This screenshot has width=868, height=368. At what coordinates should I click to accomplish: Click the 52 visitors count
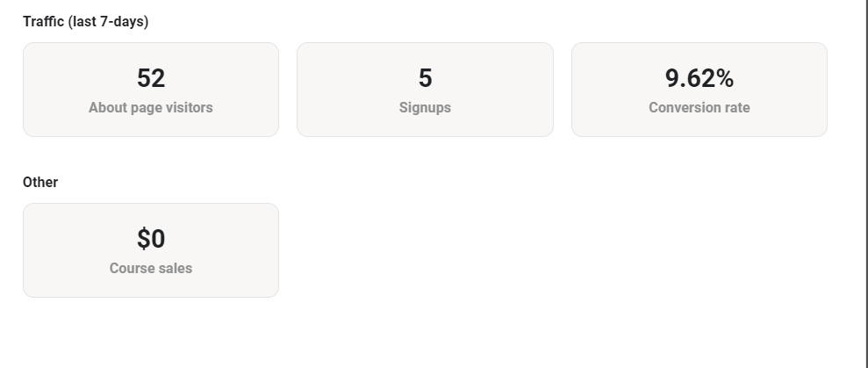[x=151, y=79]
